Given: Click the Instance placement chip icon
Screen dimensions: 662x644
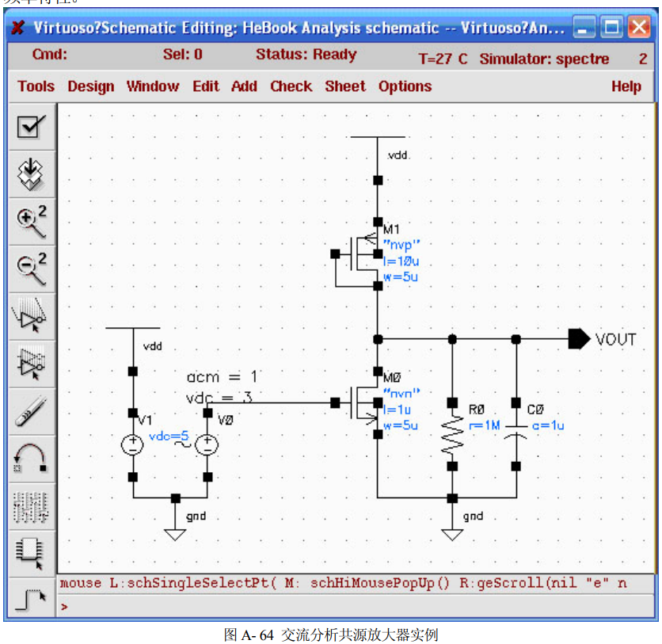Looking at the screenshot, I should coord(30,548).
